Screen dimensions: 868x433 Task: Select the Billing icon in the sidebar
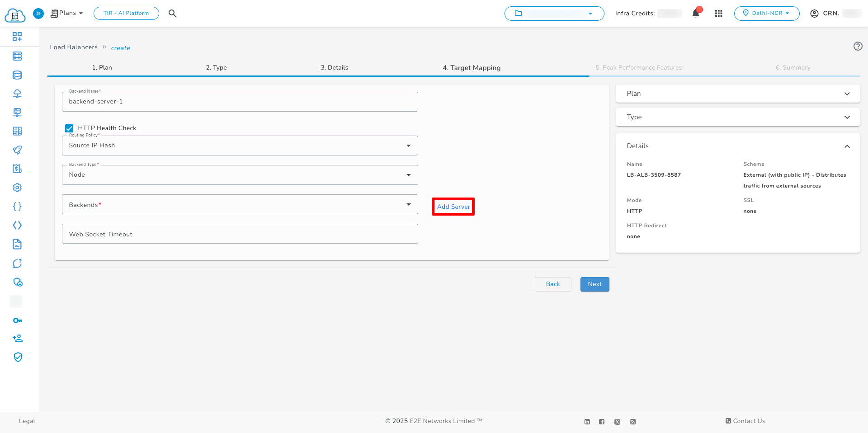point(17,168)
